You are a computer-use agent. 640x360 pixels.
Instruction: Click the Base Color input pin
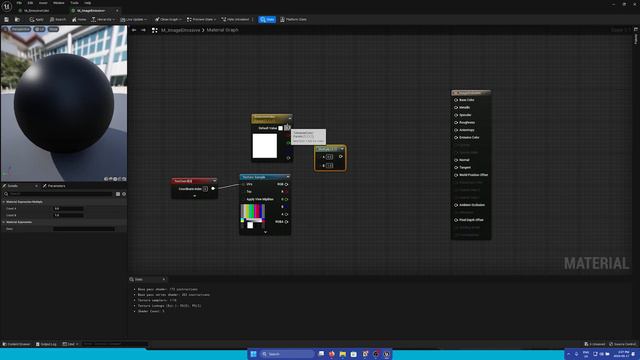click(456, 100)
